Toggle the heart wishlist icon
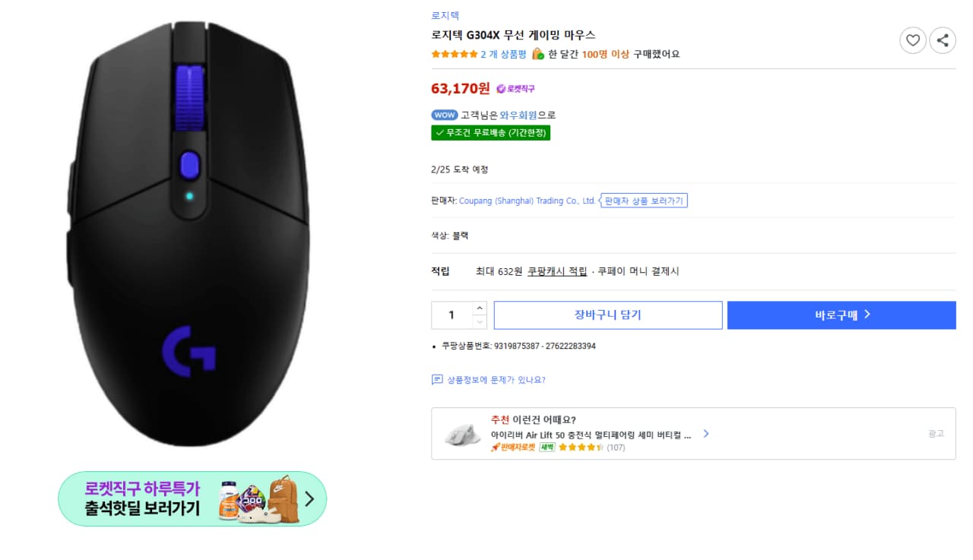The image size is (973, 560). point(912,40)
